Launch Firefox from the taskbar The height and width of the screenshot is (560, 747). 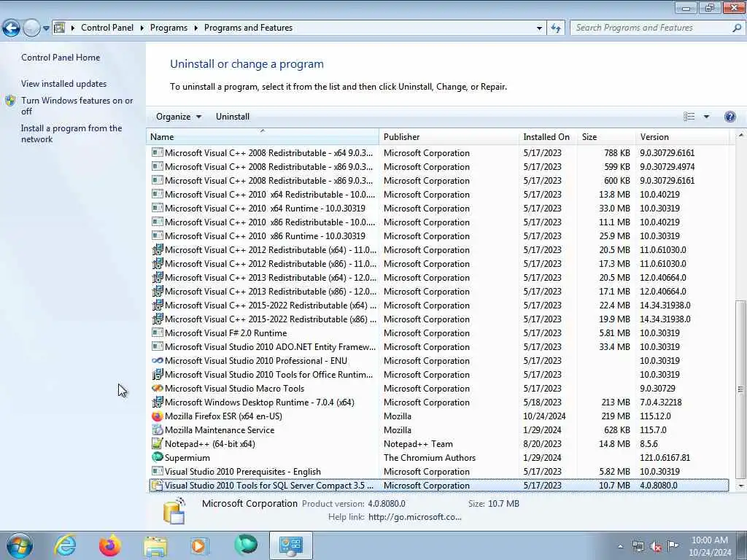pos(110,545)
